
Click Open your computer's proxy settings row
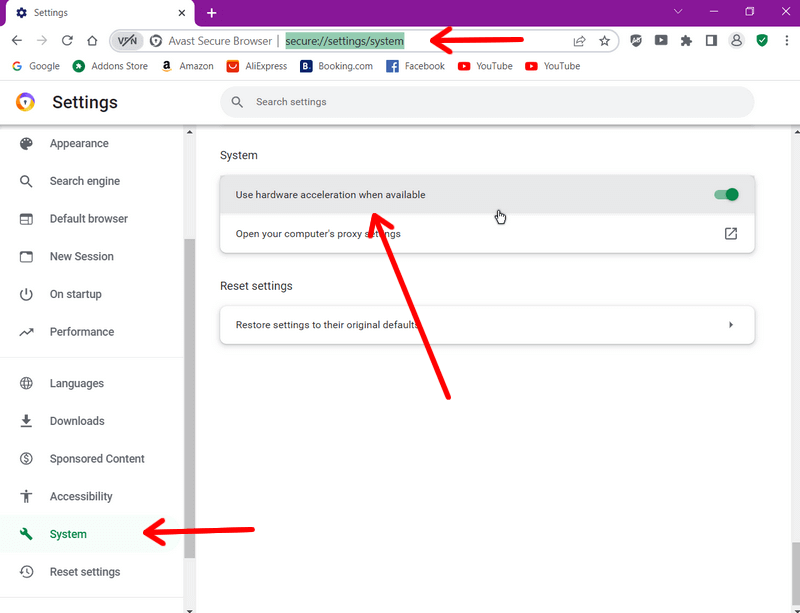(x=487, y=234)
